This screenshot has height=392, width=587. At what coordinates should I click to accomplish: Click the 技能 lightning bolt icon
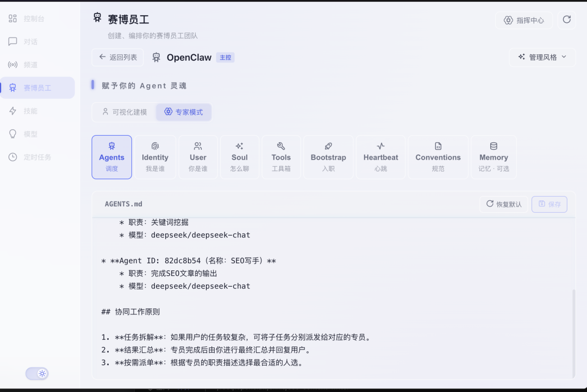(x=13, y=111)
